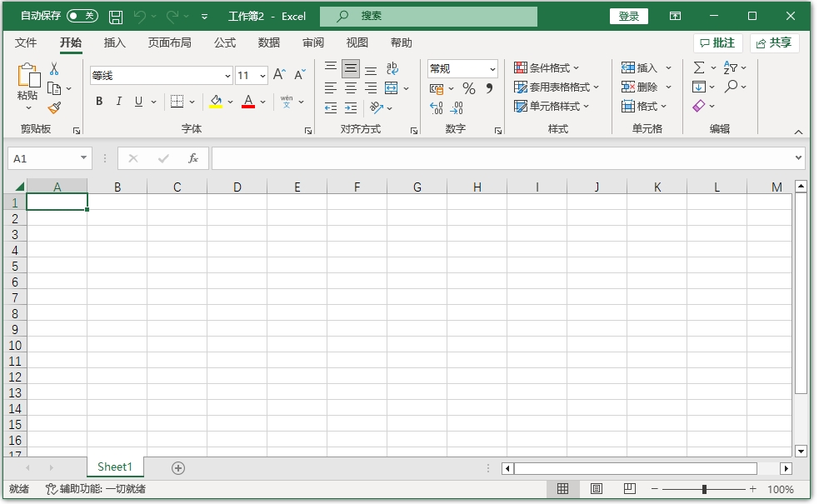Image resolution: width=819 pixels, height=504 pixels.
Task: Switch to Normal view in status bar
Action: click(562, 489)
